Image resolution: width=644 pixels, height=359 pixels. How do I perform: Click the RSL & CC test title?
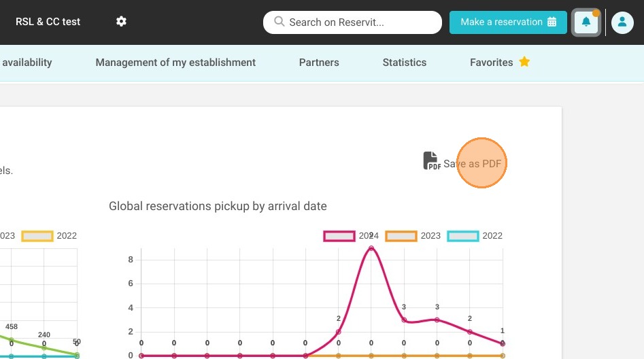click(x=48, y=21)
